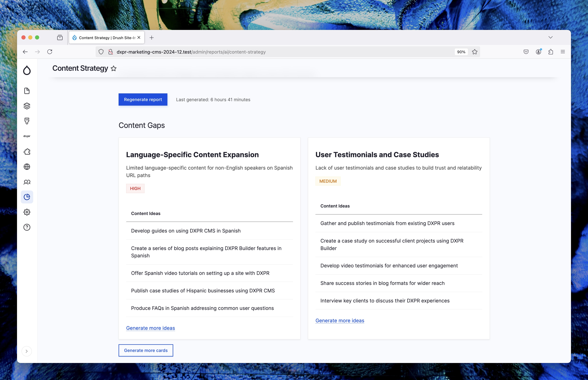Click Generate more ideas under Language-Specific card

[x=151, y=328]
